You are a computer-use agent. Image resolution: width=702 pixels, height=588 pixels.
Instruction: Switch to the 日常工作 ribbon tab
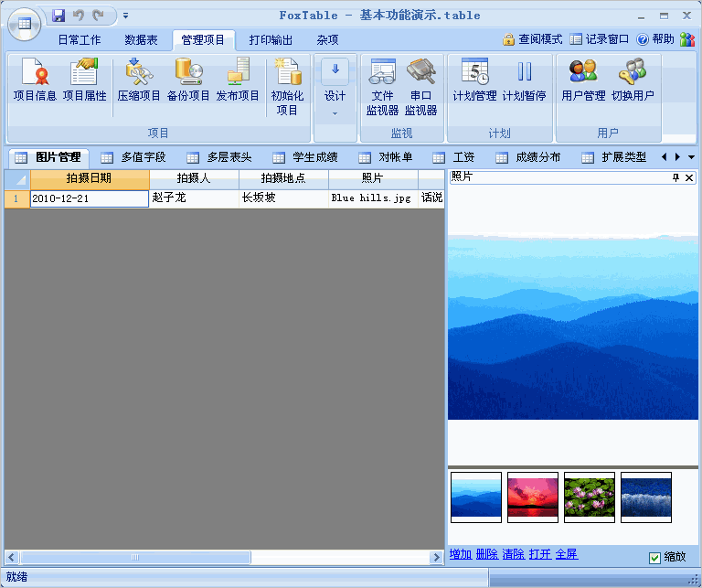[x=80, y=40]
